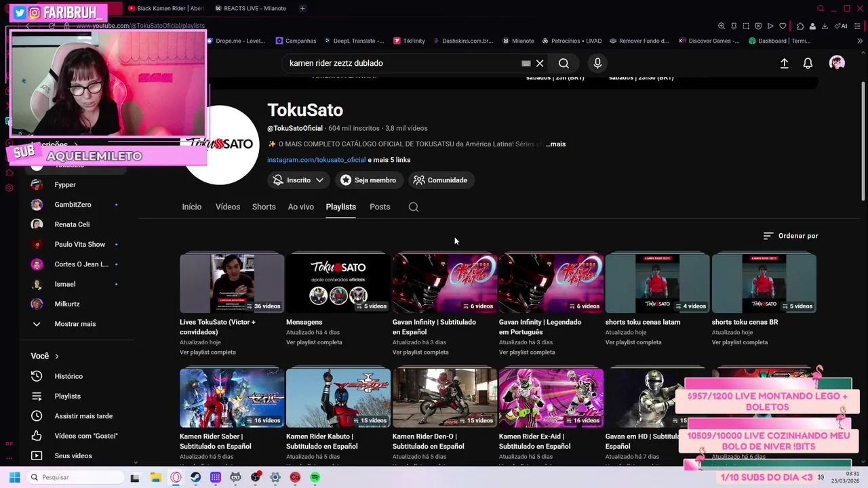Open File Explorer from the taskbar
868x488 pixels.
[155, 477]
